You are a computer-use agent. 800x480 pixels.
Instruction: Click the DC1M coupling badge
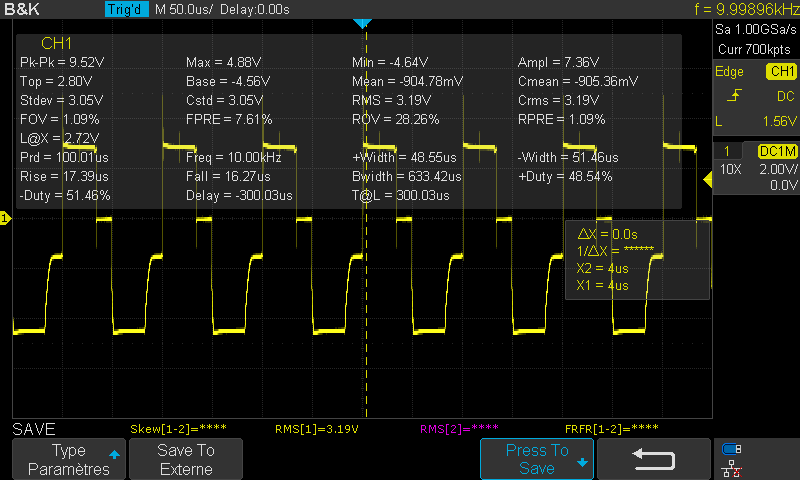[x=778, y=151]
